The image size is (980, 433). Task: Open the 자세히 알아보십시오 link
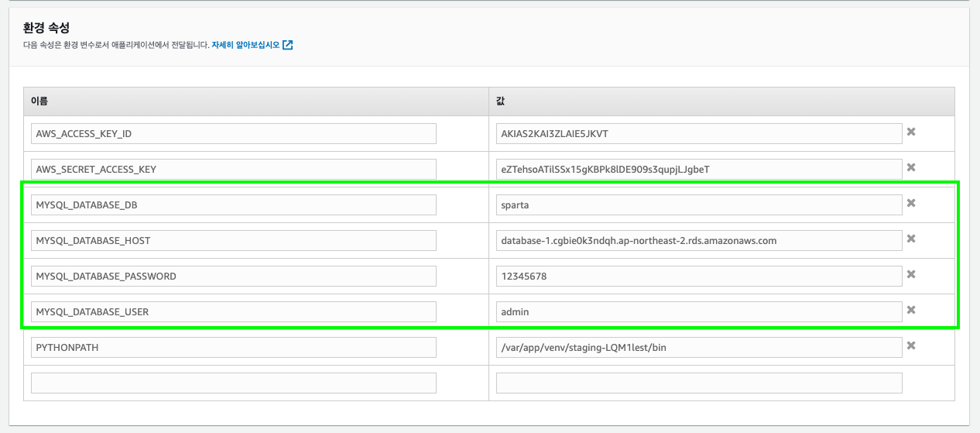[245, 45]
